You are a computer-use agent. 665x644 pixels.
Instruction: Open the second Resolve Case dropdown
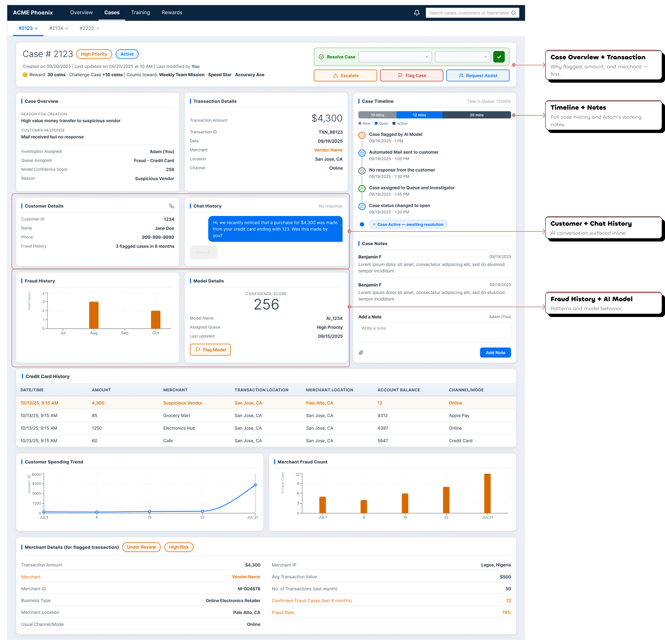463,57
